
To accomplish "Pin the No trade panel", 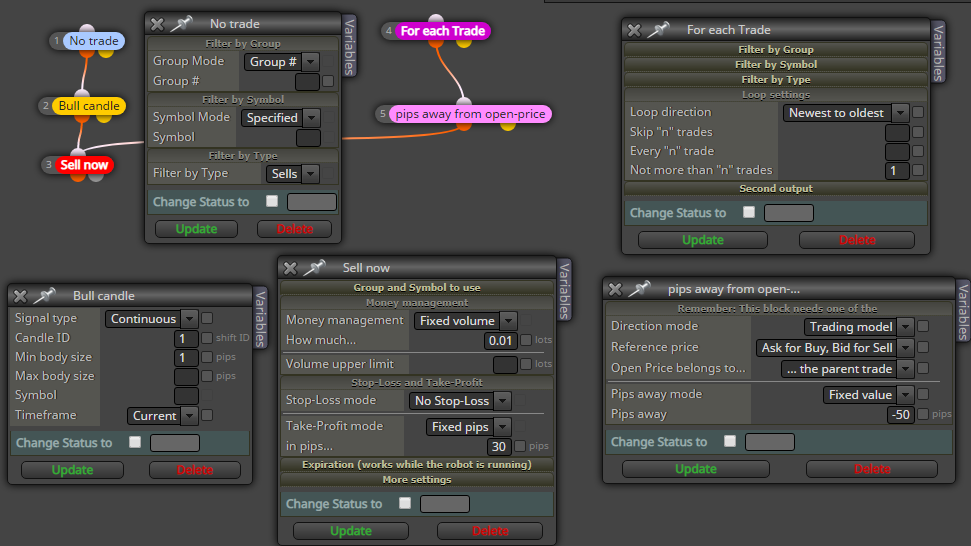I will [181, 24].
